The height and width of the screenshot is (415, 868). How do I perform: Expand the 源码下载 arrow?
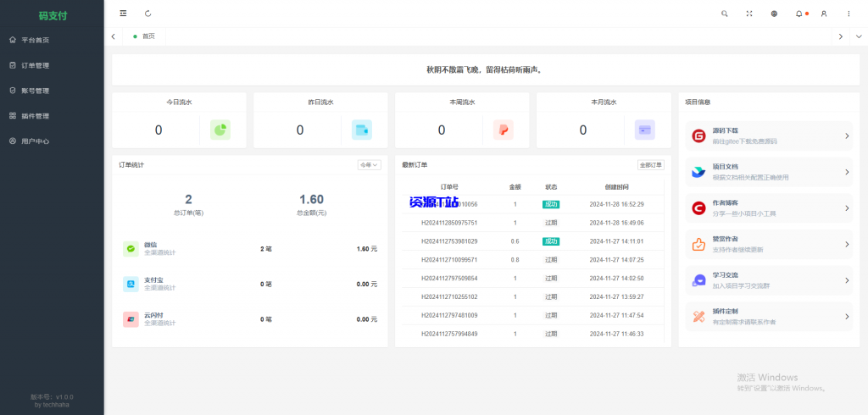[847, 136]
